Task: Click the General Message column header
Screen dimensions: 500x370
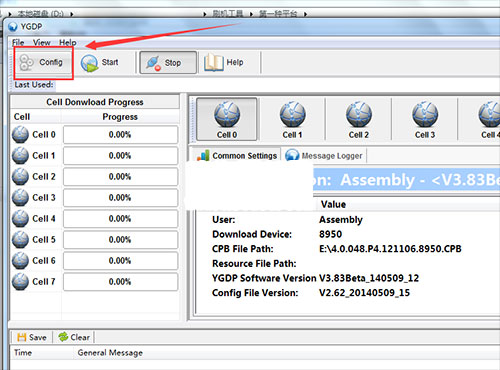Action: [110, 353]
